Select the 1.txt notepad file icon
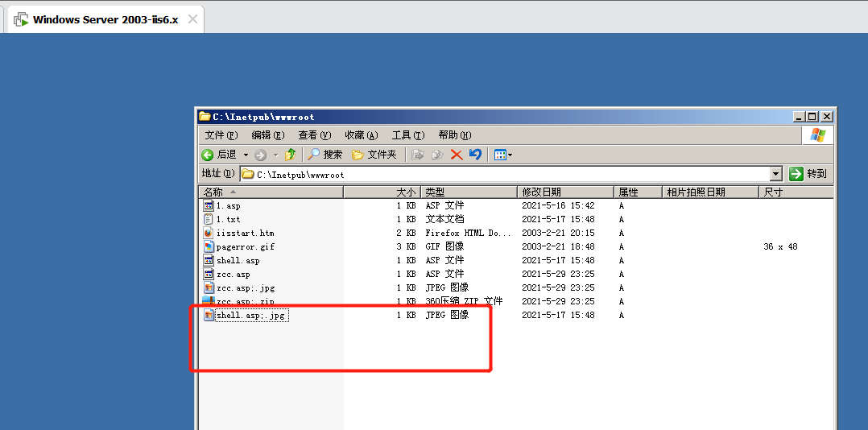 tap(209, 219)
